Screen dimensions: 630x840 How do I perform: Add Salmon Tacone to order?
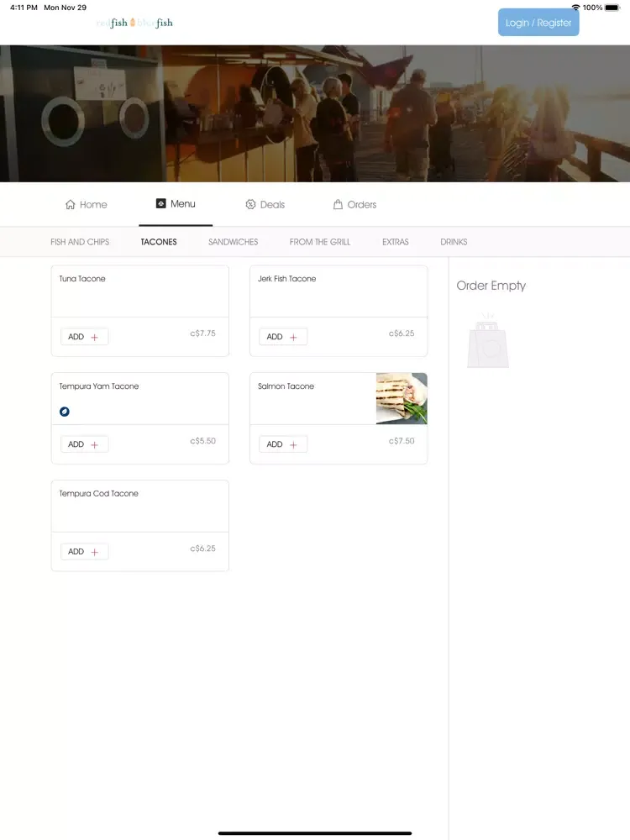(x=283, y=444)
